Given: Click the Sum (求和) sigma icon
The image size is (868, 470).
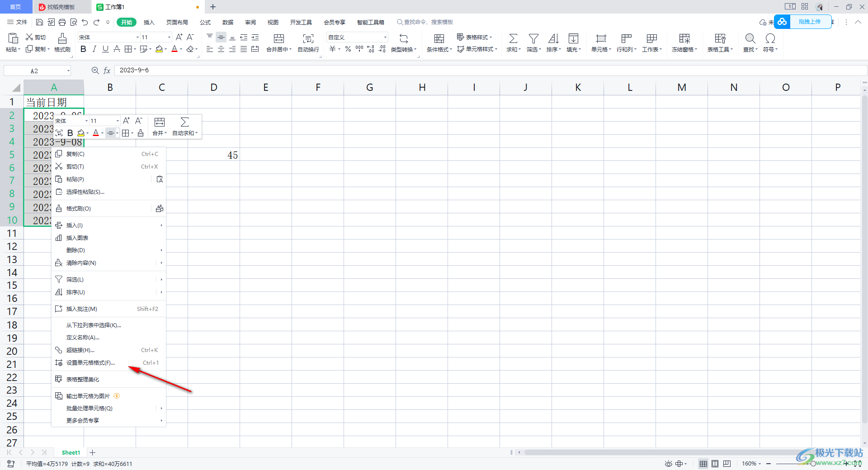Looking at the screenshot, I should pos(513,38).
